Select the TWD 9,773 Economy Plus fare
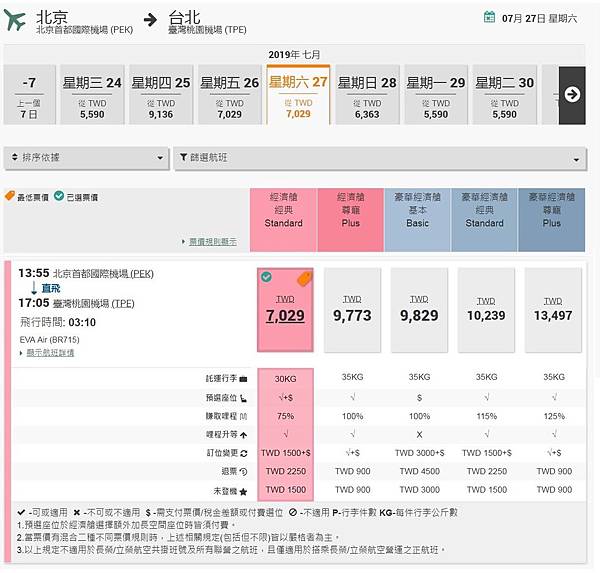 point(352,310)
